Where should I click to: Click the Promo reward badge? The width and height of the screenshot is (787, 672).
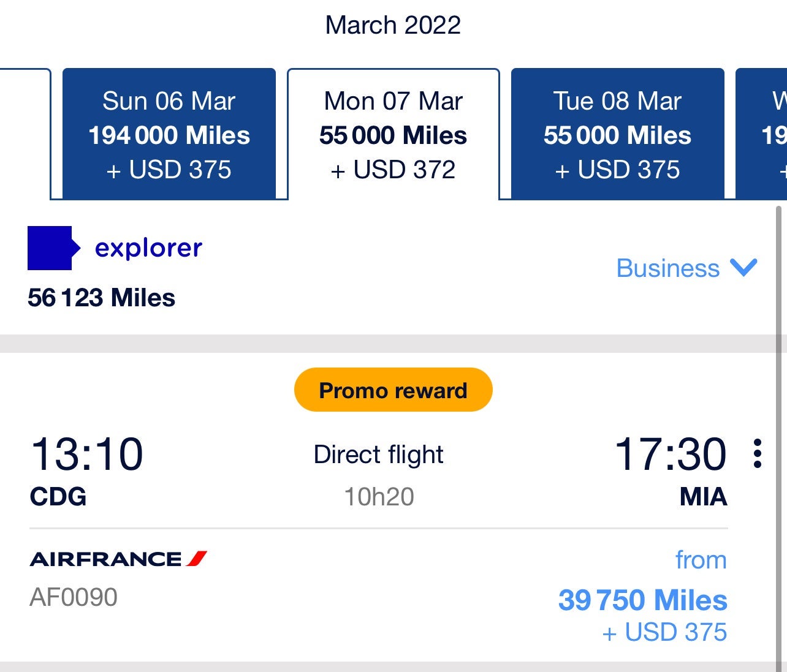pyautogui.click(x=393, y=389)
